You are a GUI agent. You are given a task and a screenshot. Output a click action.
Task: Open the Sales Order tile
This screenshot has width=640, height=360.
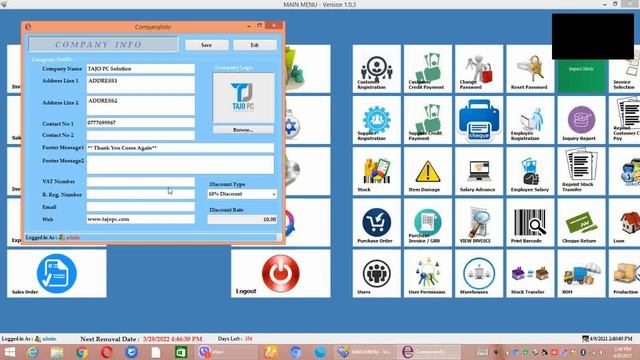(57, 273)
